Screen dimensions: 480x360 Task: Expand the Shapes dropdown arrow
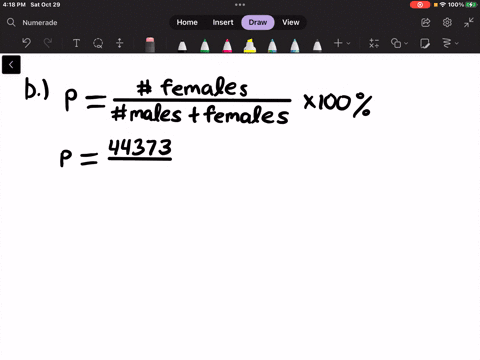click(406, 43)
